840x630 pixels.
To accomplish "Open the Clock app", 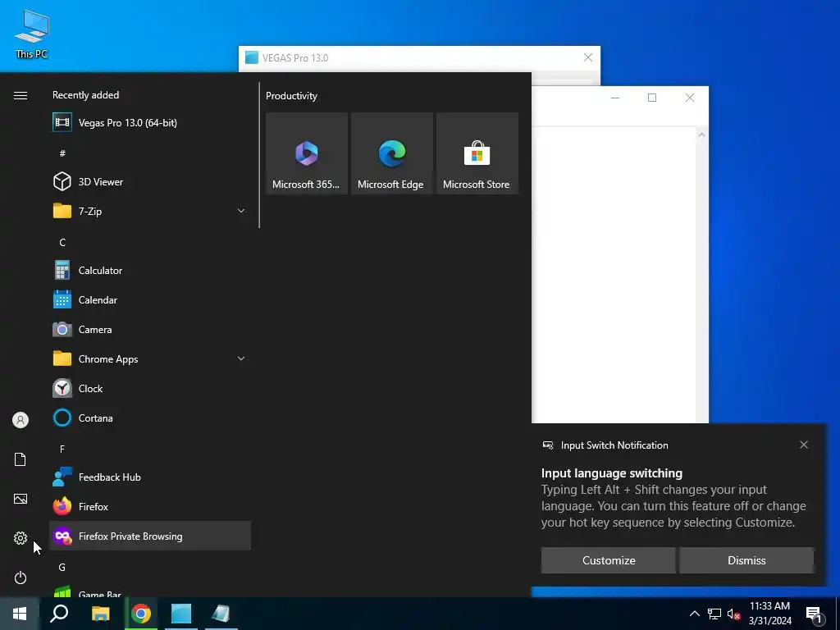I will [149, 388].
